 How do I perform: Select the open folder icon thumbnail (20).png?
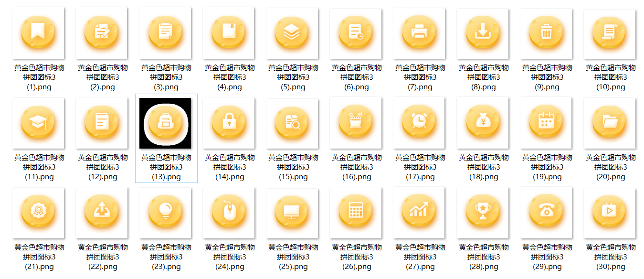point(610,123)
